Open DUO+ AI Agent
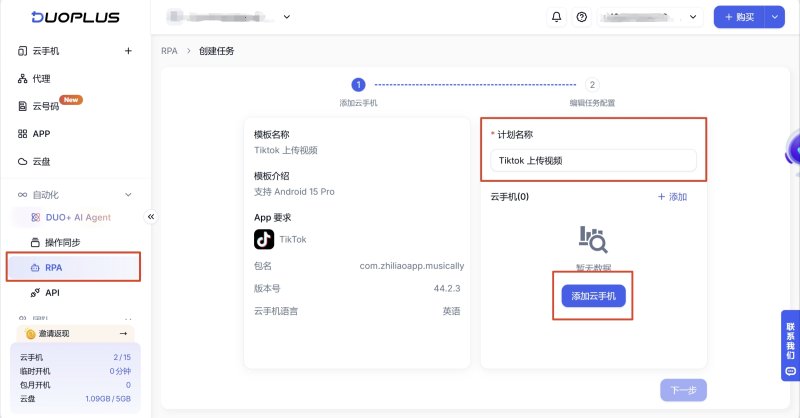 click(x=78, y=217)
